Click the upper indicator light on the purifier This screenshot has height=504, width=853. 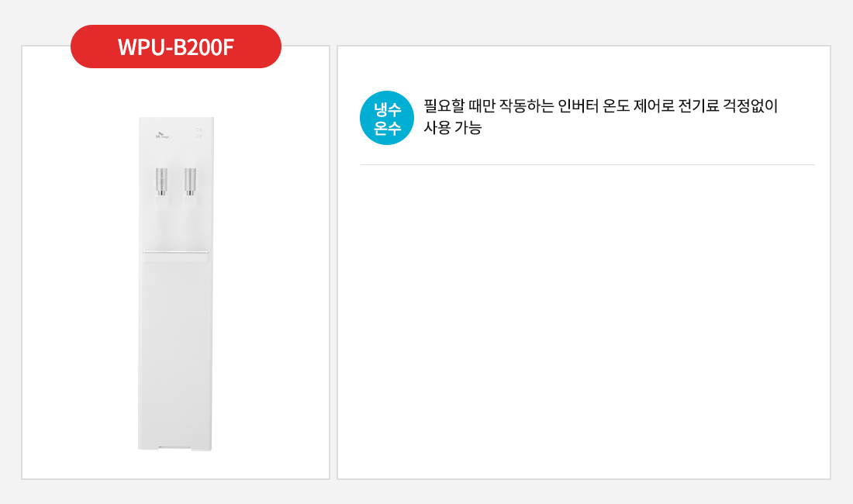tap(199, 130)
